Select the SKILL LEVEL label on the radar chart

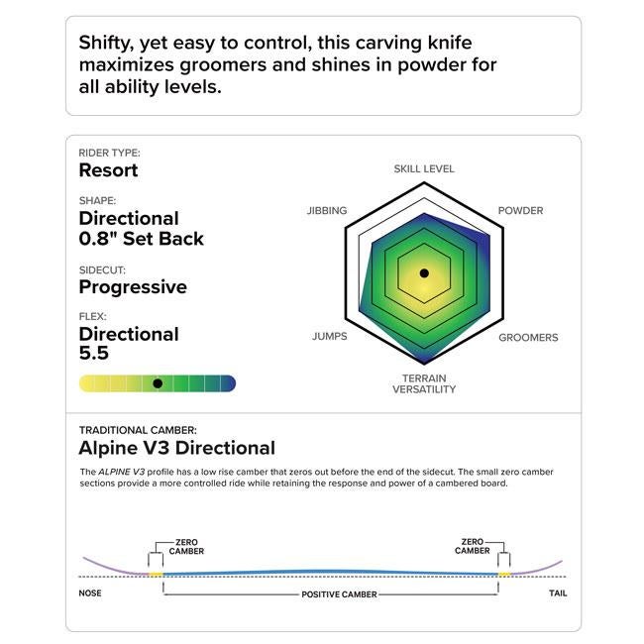[424, 169]
